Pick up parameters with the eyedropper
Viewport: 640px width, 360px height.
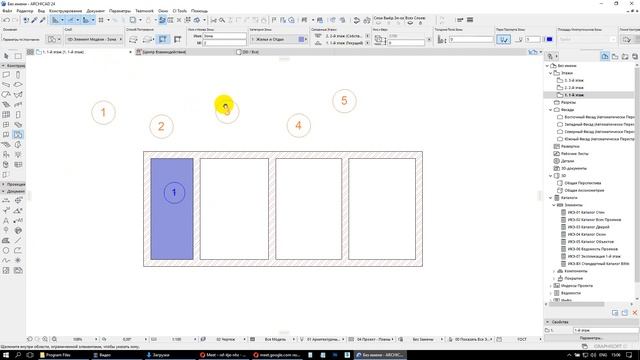click(34, 20)
